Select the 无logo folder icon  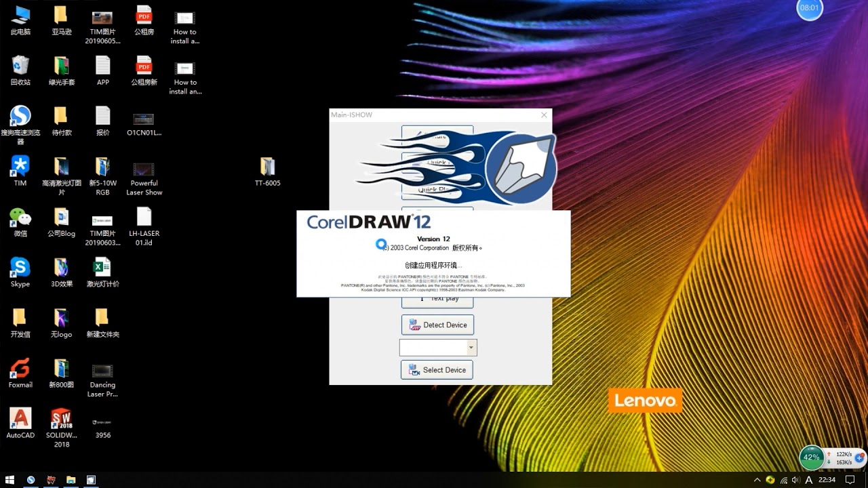[x=62, y=323]
